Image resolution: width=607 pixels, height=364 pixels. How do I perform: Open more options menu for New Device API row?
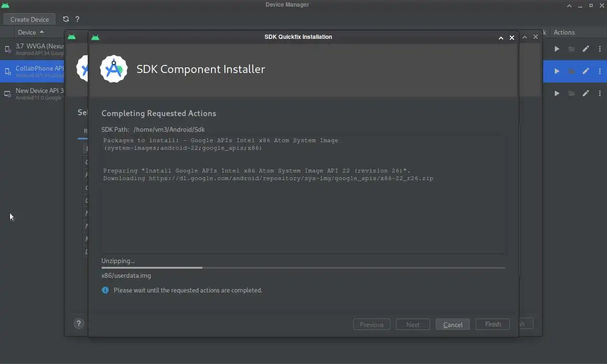tap(600, 93)
